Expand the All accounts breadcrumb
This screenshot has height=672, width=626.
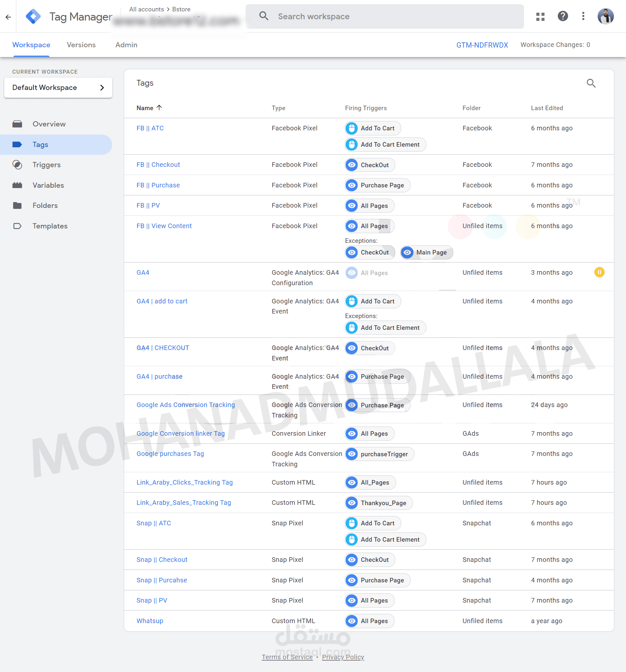click(x=146, y=9)
